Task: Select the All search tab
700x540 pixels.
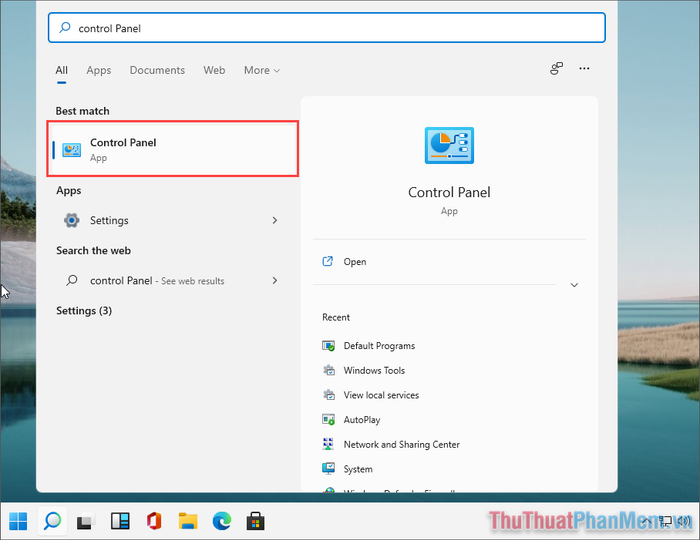Action: point(62,71)
